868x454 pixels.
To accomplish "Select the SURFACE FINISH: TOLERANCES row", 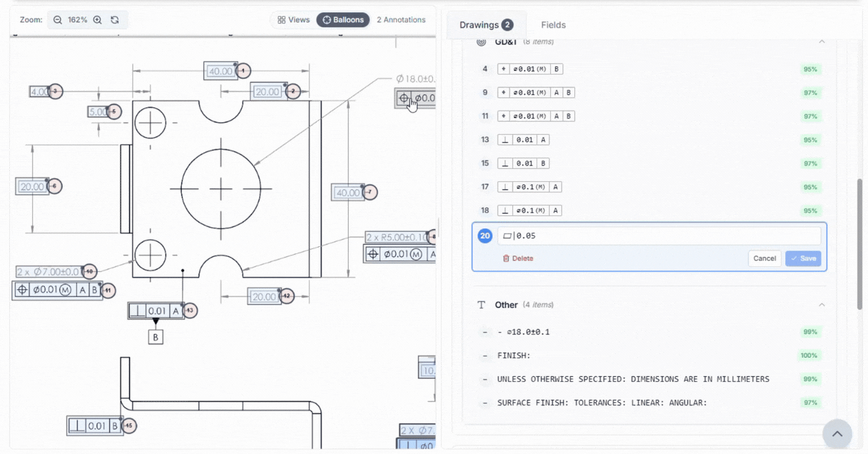I will click(650, 402).
